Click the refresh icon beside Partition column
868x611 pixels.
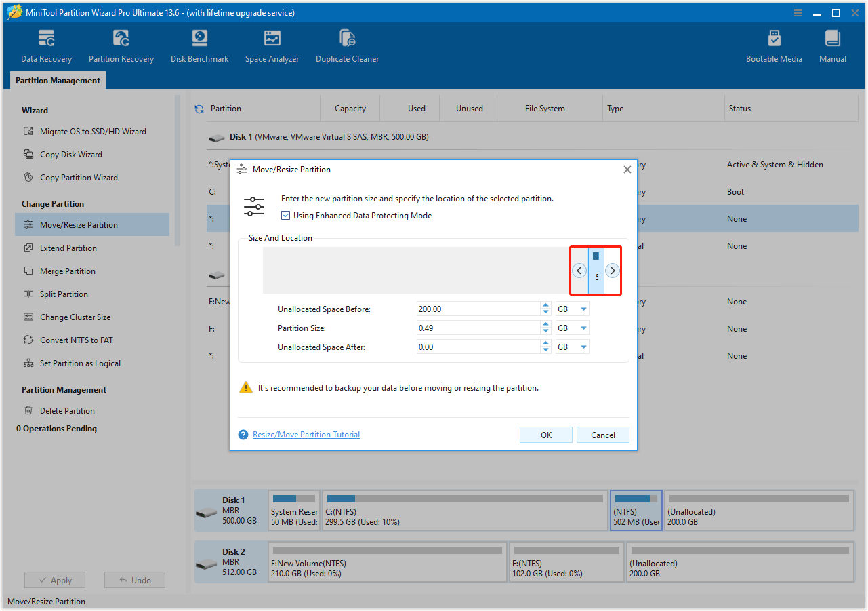click(199, 109)
